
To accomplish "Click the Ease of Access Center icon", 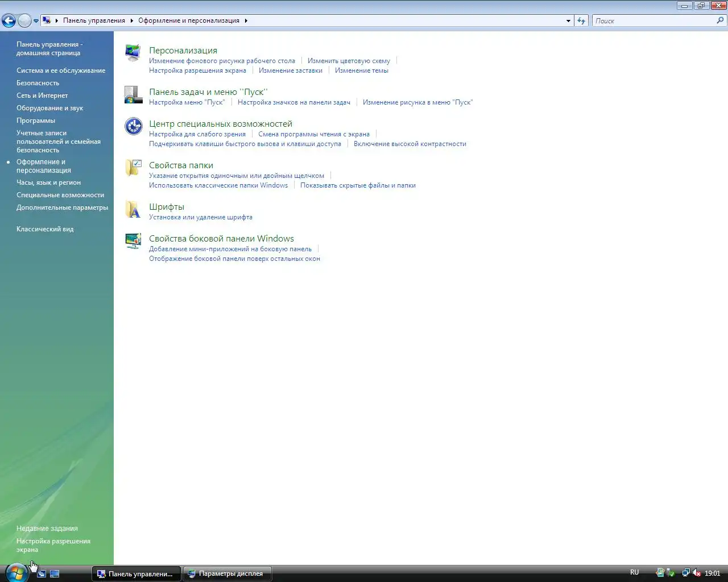I will click(x=133, y=126).
